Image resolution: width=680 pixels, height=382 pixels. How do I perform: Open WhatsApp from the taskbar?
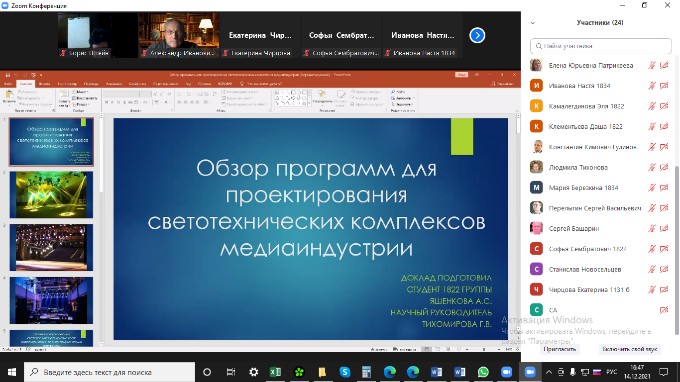pos(483,372)
